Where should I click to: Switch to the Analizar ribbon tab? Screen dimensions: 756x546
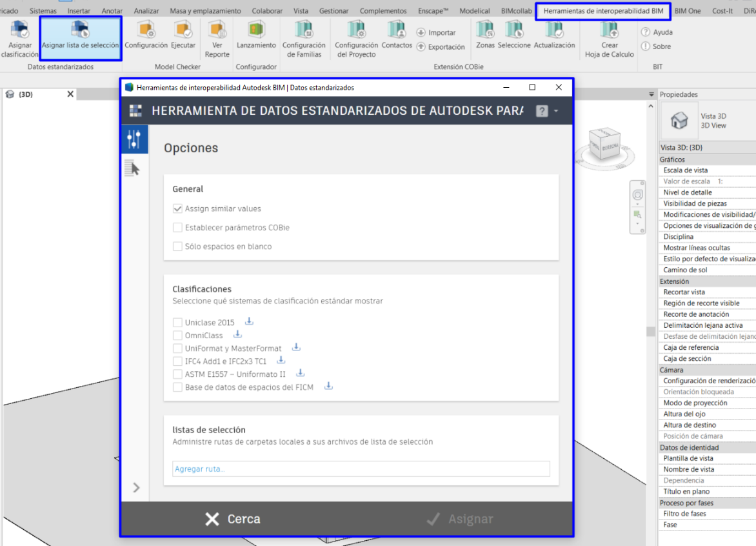[x=146, y=10]
